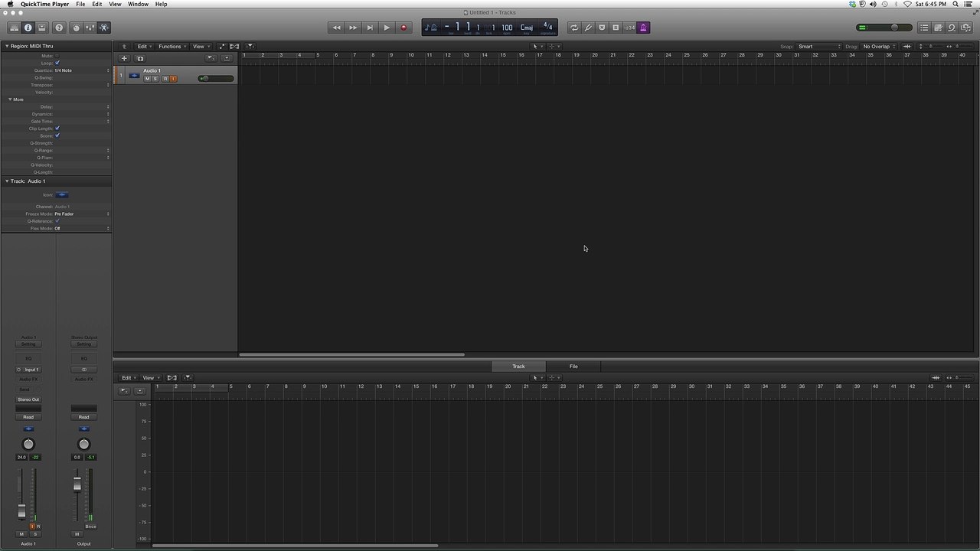This screenshot has height=551, width=980.
Task: Collapse the More disclosure triangle
Action: (11, 99)
